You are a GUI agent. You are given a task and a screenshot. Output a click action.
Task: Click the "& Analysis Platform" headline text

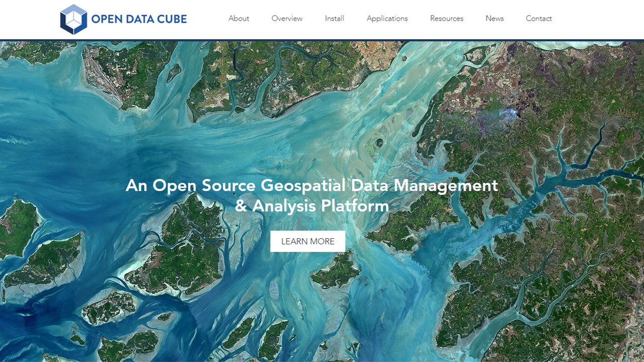[311, 206]
